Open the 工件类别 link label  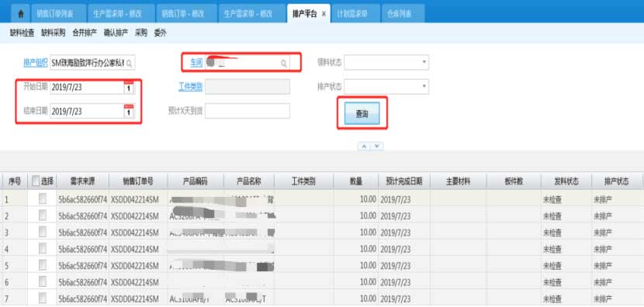tap(190, 87)
